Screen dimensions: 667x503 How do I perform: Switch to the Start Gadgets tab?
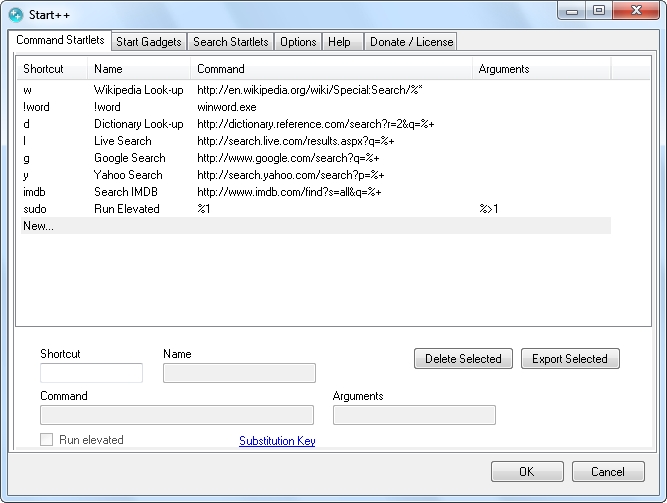point(149,41)
